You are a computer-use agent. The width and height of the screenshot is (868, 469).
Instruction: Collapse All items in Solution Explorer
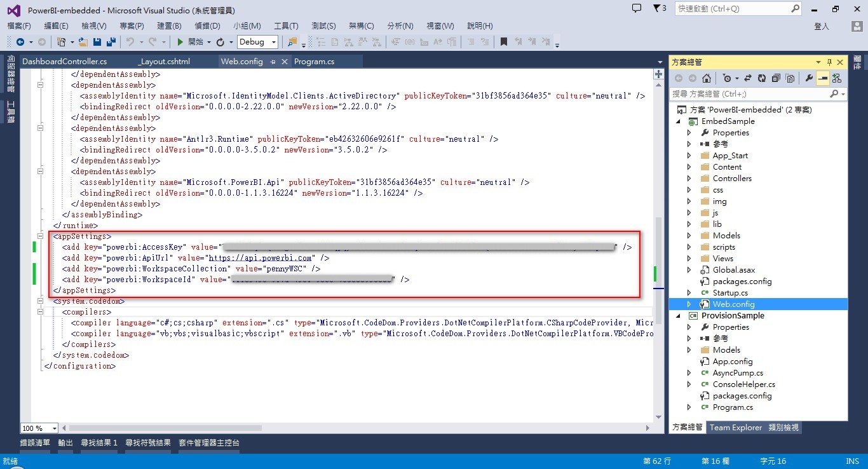pos(776,78)
